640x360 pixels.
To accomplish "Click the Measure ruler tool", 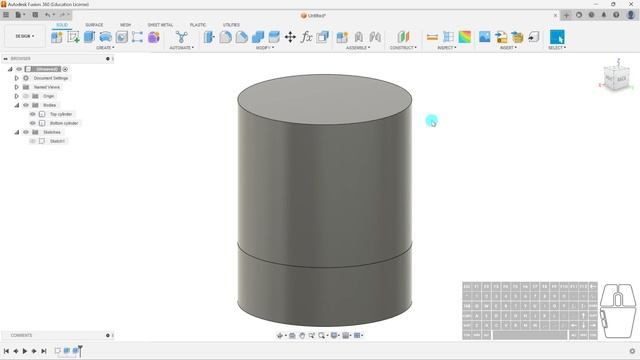I will (x=432, y=37).
